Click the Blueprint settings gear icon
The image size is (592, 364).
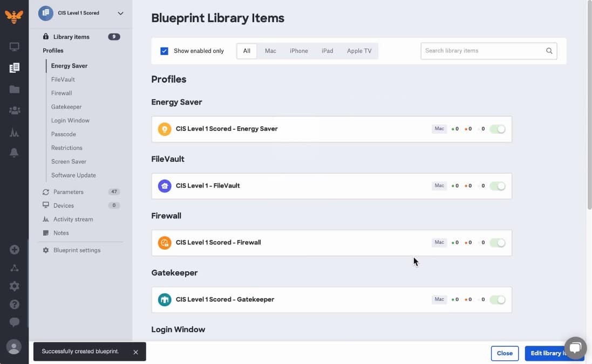[x=46, y=250]
